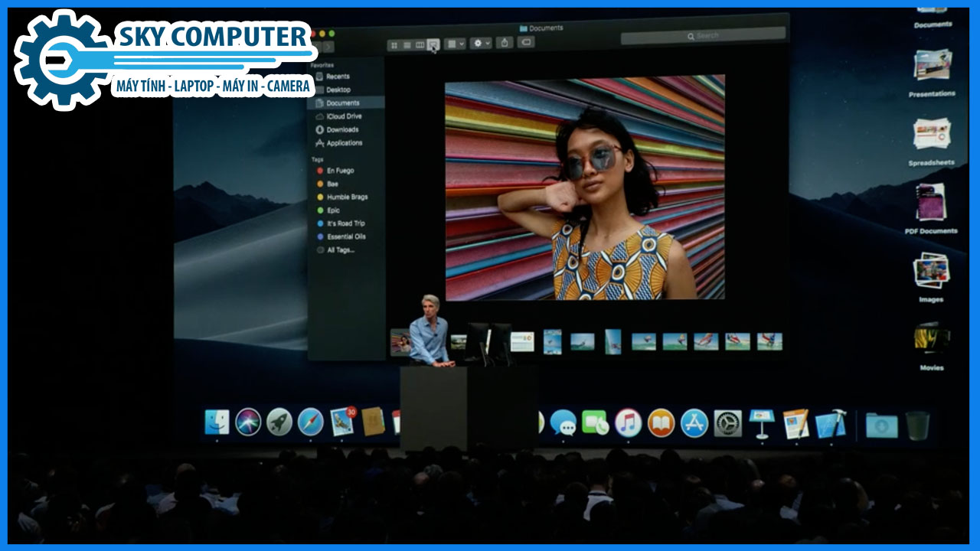Select the rightmost windsurfing thumbnail in gallery strip
The image size is (980, 551).
pos(769,341)
